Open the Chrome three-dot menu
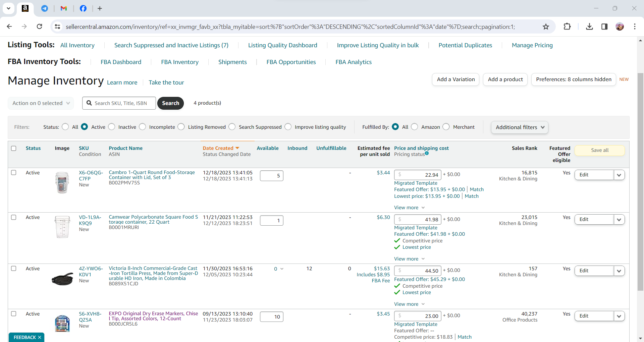Viewport: 644px width, 342px height. point(635,26)
